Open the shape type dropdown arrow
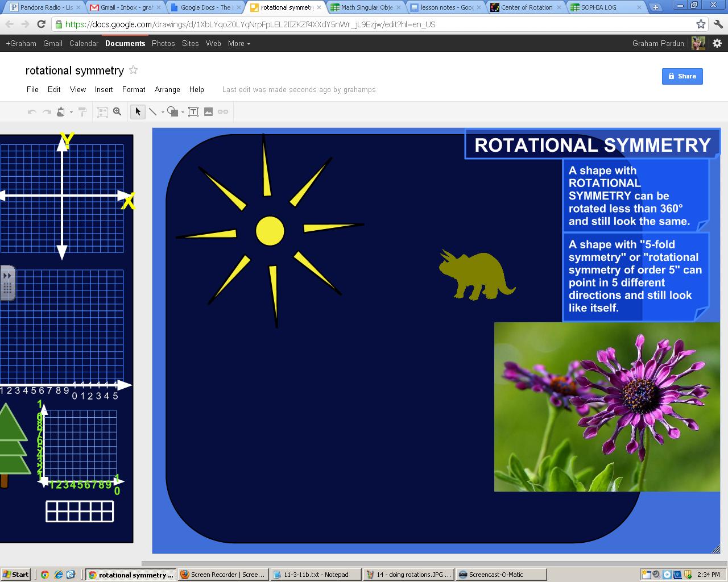This screenshot has width=728, height=582. (183, 113)
